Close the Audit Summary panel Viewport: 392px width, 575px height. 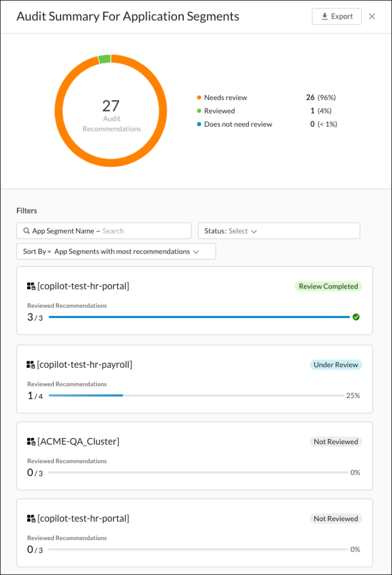point(372,16)
